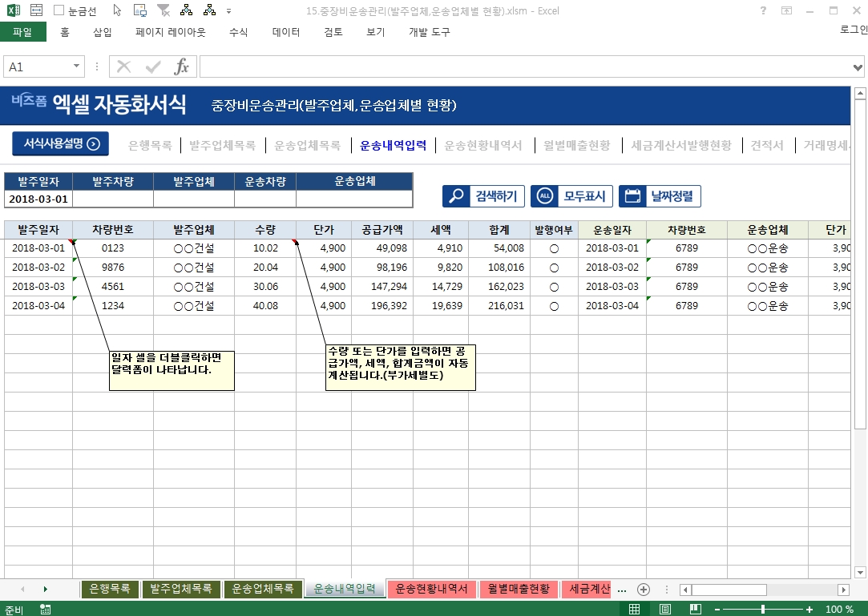Add a new sheet with plus icon
Viewport: 868px width, 616px height.
pyautogui.click(x=643, y=590)
